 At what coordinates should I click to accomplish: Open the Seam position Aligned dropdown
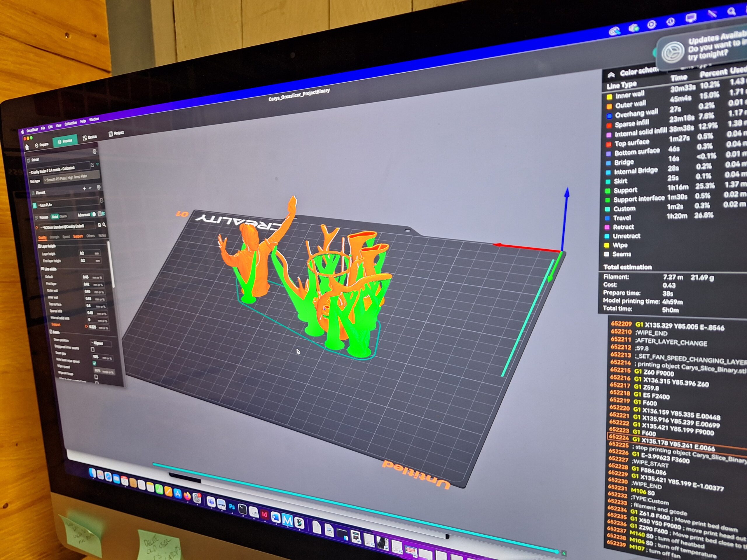(x=101, y=344)
